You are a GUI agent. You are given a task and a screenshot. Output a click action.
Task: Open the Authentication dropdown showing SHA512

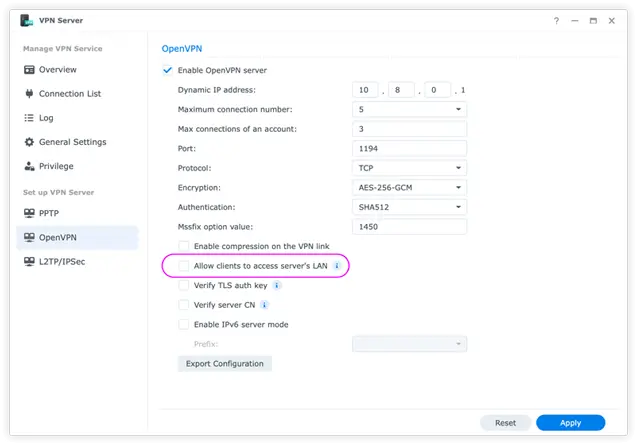pos(409,207)
